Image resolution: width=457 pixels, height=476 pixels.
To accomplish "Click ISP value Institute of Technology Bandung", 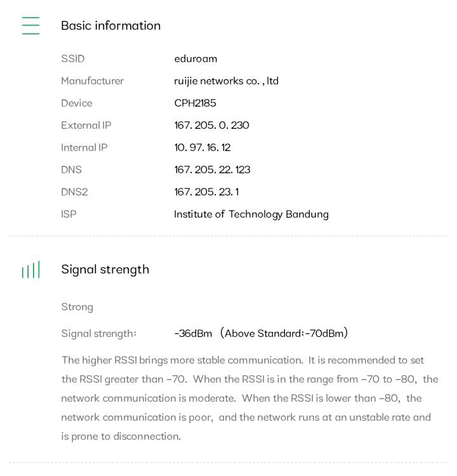I will click(251, 214).
